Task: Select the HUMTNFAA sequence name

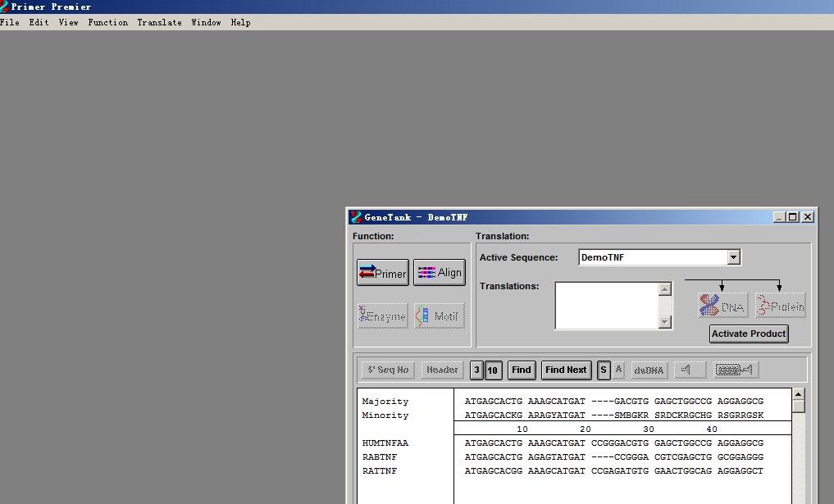Action: [x=385, y=443]
